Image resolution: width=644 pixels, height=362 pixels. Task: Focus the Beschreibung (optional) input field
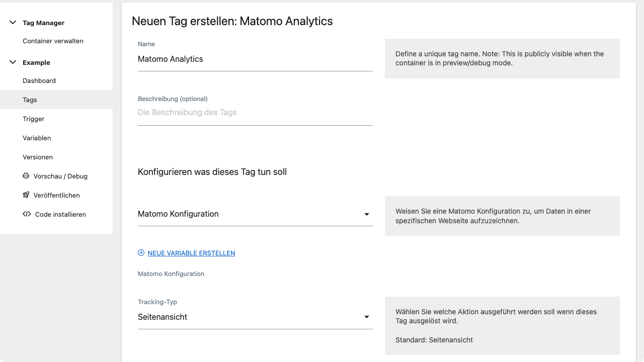click(255, 113)
